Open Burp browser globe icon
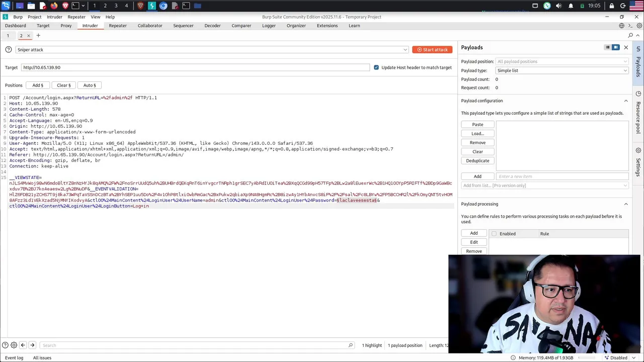The width and height of the screenshot is (644, 362). pyautogui.click(x=622, y=26)
